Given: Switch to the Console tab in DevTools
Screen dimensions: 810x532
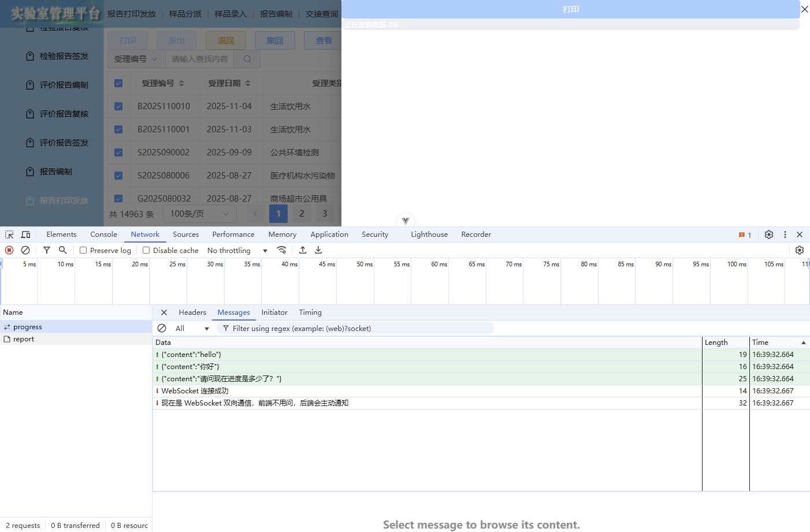Looking at the screenshot, I should (103, 234).
